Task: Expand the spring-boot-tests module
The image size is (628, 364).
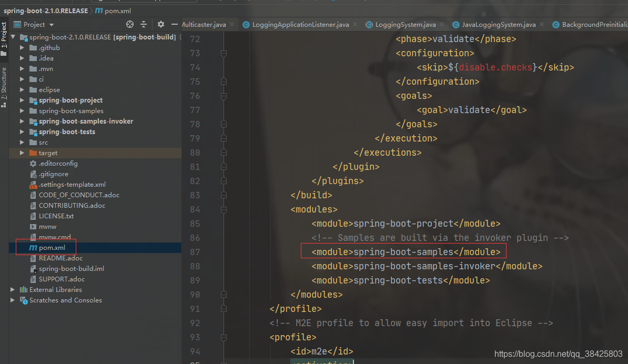Action: [22, 132]
